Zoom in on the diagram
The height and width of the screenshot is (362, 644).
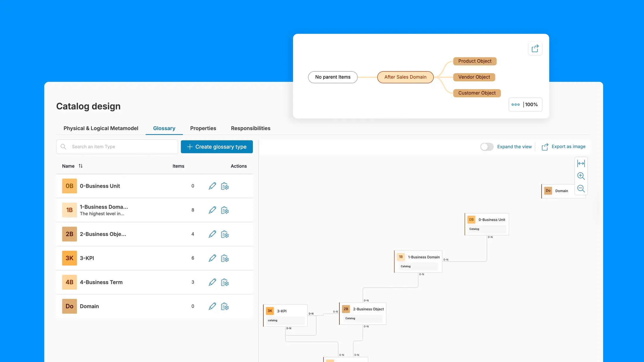pos(581,176)
